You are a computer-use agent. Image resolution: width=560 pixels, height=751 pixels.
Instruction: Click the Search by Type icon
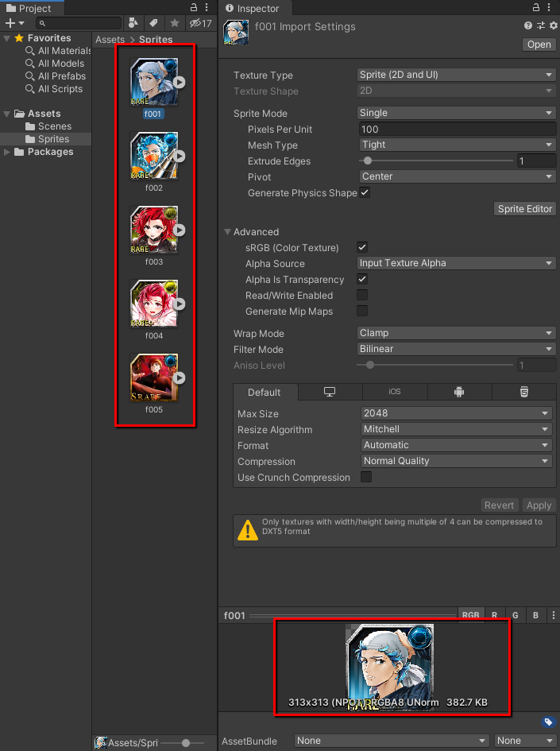click(x=133, y=23)
